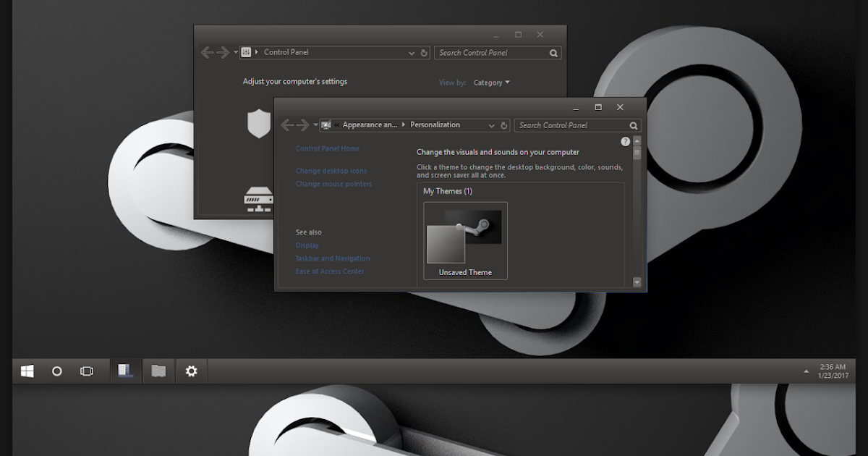Open Settings gear on the taskbar
This screenshot has width=868, height=456.
coord(191,371)
